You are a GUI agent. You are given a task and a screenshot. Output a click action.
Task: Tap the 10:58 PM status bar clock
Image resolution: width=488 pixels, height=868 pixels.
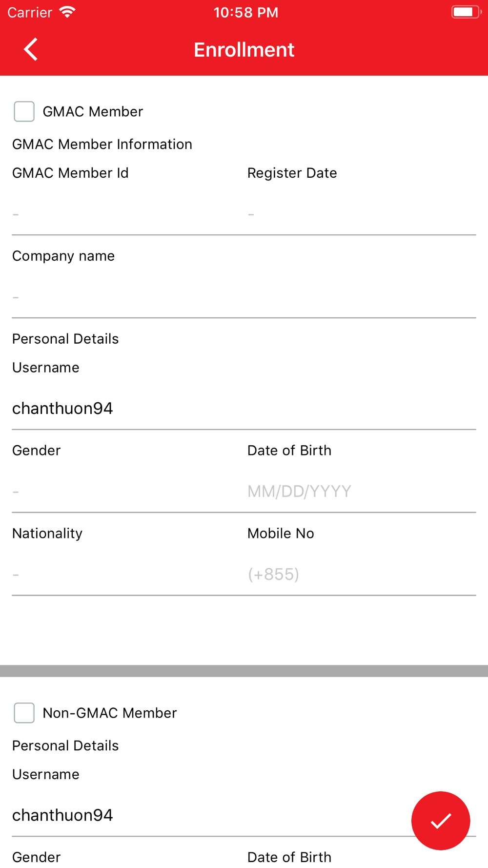[246, 12]
